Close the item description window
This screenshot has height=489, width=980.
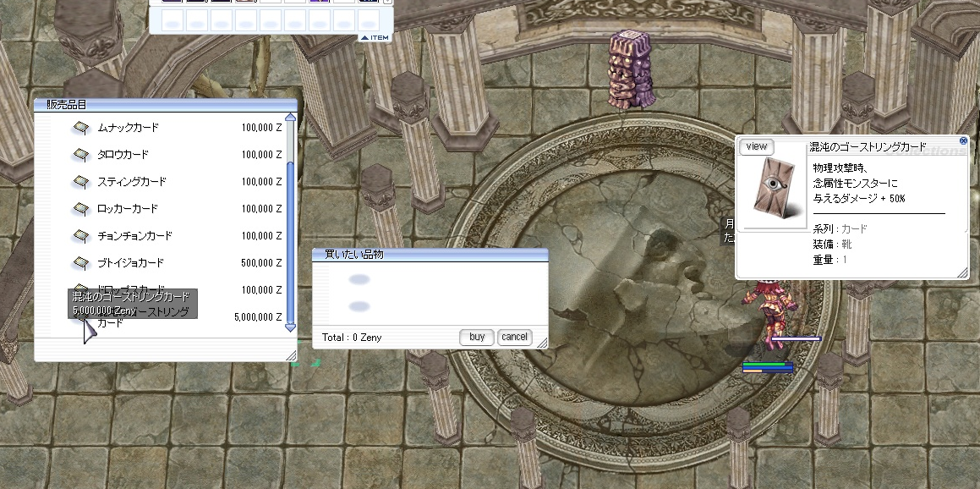pos(963,141)
